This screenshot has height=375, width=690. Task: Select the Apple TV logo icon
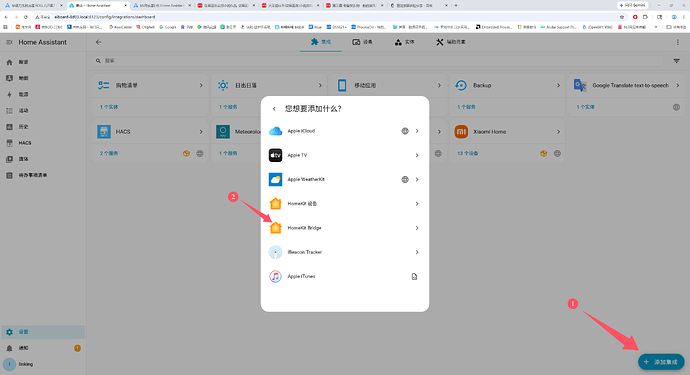(x=275, y=155)
